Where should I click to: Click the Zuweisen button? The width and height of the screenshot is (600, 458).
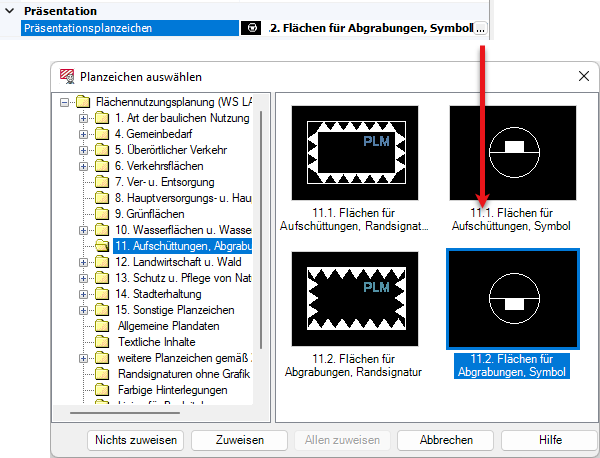(239, 440)
